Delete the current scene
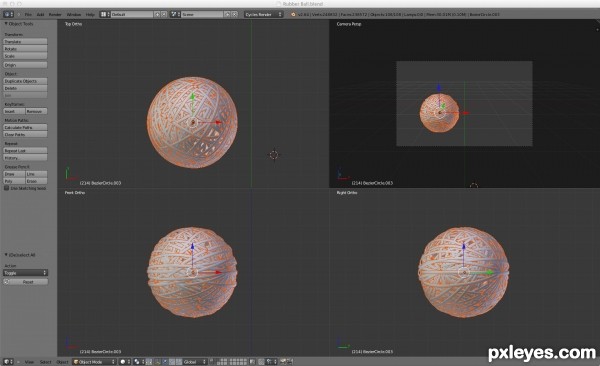Viewport: 600px width, 366px height. 235,14
